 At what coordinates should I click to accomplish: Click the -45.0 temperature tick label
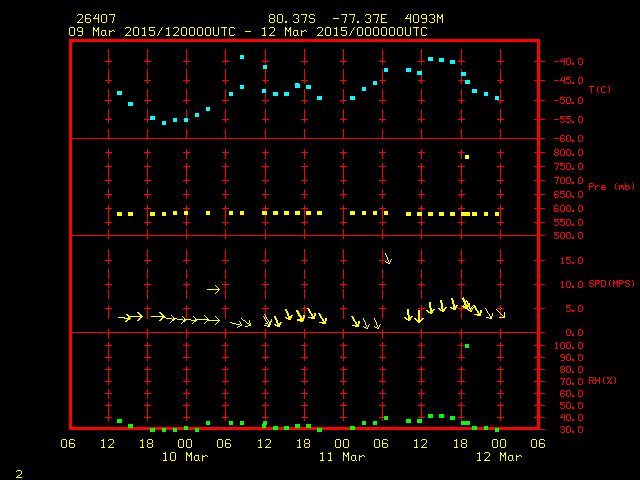(568, 81)
